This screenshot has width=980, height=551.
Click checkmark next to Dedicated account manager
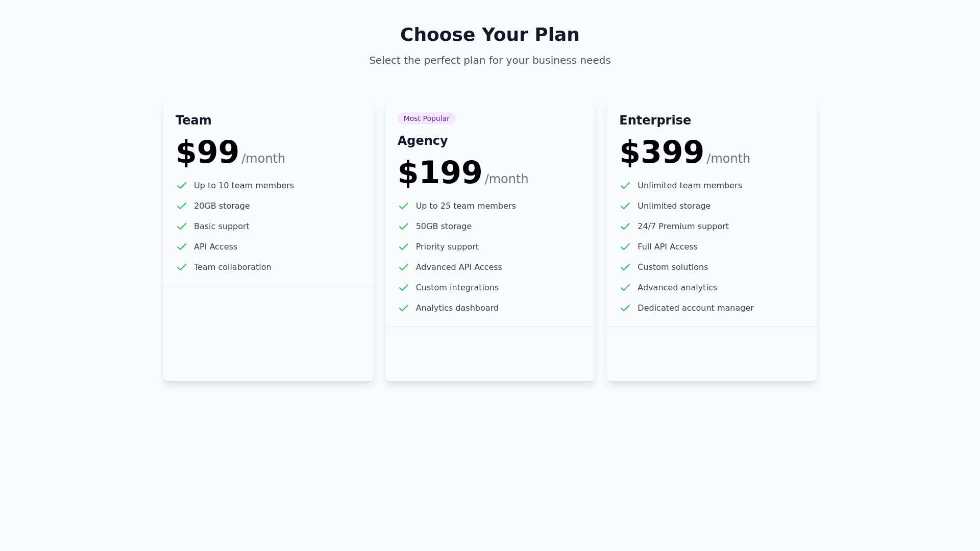coord(625,308)
